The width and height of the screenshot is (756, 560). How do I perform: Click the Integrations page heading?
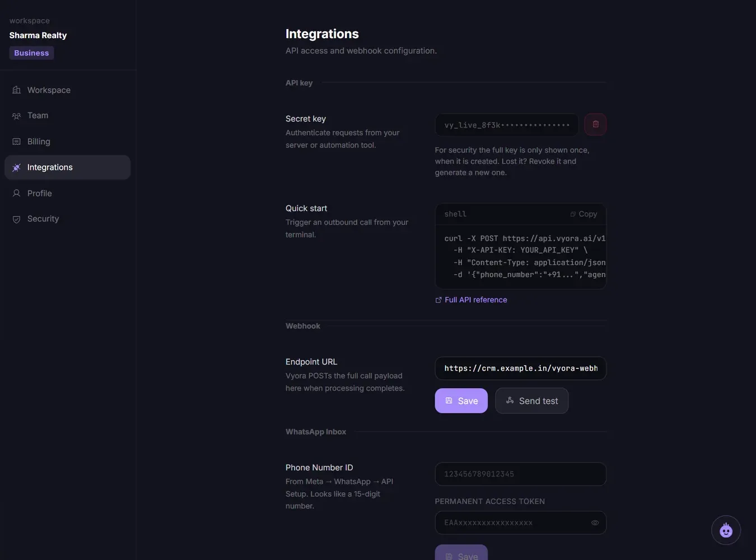(x=322, y=34)
